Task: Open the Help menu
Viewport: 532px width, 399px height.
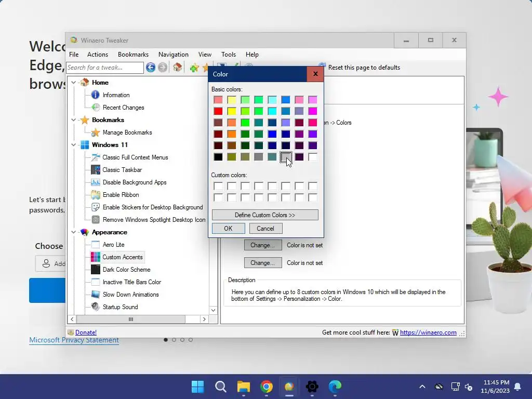Action: [x=252, y=54]
